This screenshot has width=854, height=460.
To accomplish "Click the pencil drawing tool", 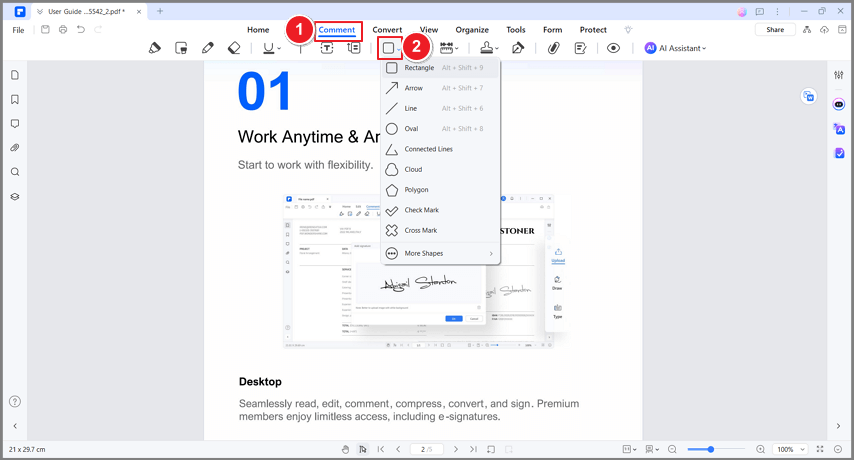I will coord(208,48).
